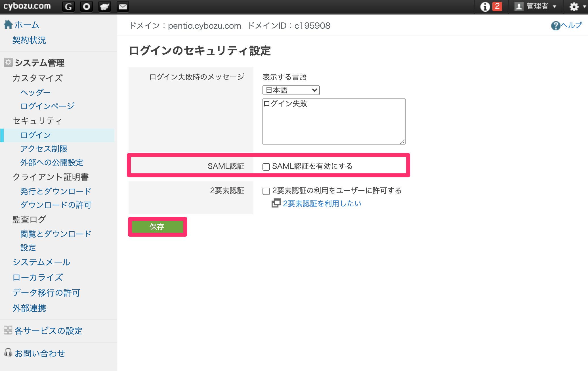Click the SAML認証 row label
The height and width of the screenshot is (371, 588).
226,166
